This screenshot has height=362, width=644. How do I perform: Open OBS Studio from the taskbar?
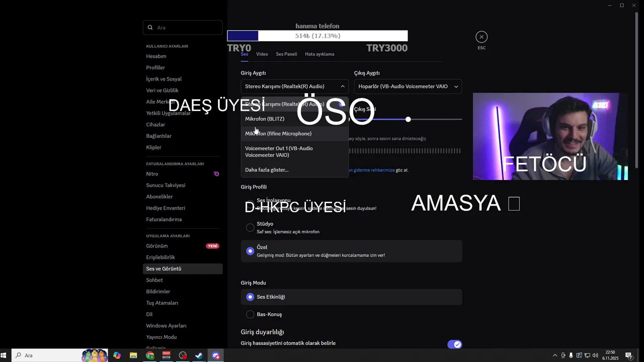tap(183, 355)
